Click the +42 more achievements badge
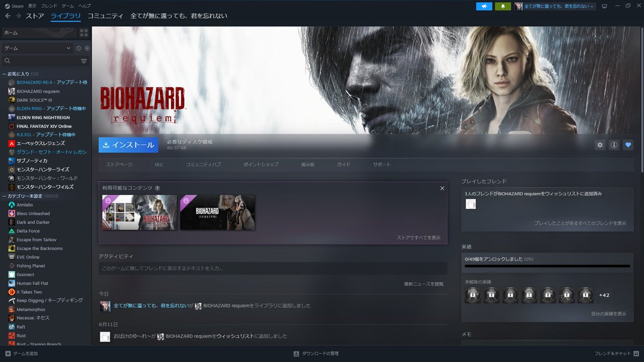The image size is (644, 362). coord(604,295)
